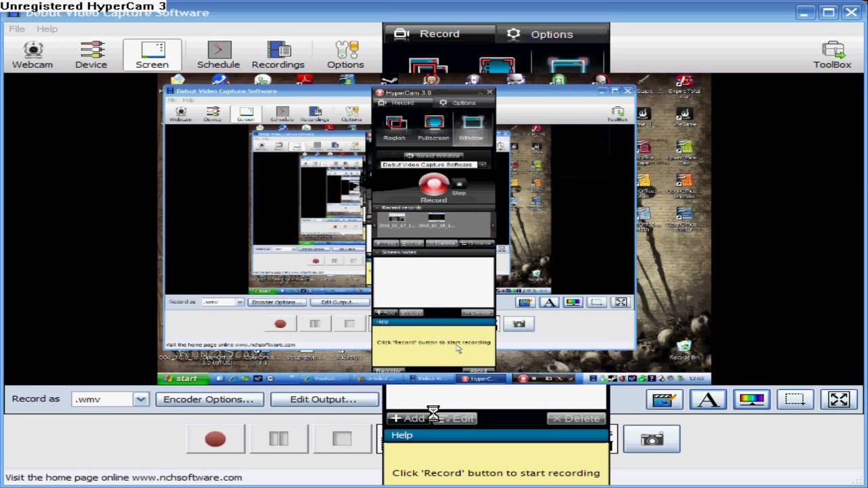
Task: Click Select Window button in HyperCam preview
Action: (433, 156)
